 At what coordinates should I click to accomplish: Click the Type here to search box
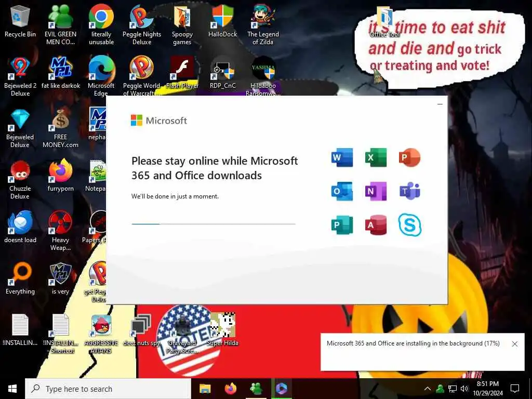point(108,389)
